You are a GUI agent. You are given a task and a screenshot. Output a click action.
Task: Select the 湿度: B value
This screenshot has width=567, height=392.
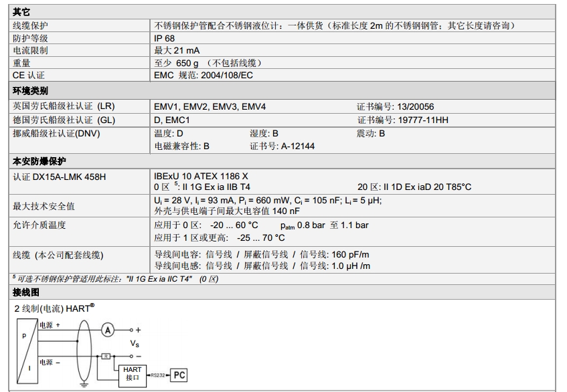coord(264,133)
